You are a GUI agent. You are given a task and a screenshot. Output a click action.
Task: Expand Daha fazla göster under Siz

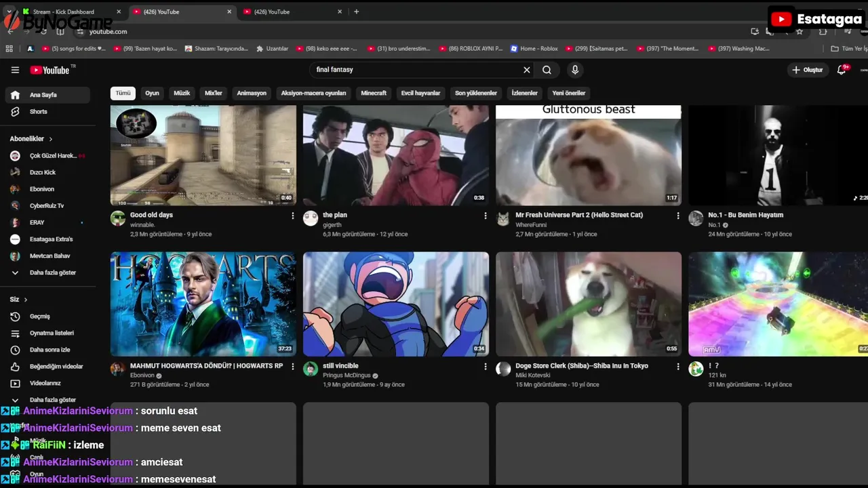click(x=47, y=400)
